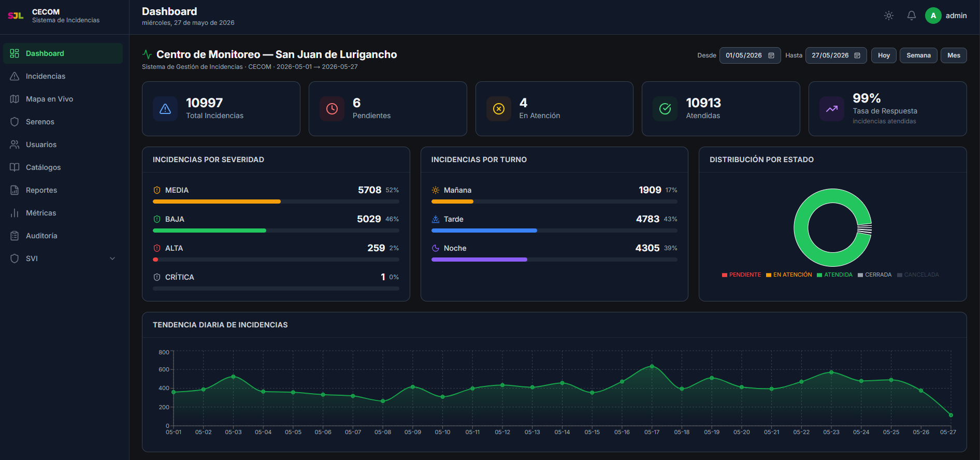Image resolution: width=980 pixels, height=460 pixels.
Task: Expand the SVI submenu chevron
Action: click(x=112, y=258)
